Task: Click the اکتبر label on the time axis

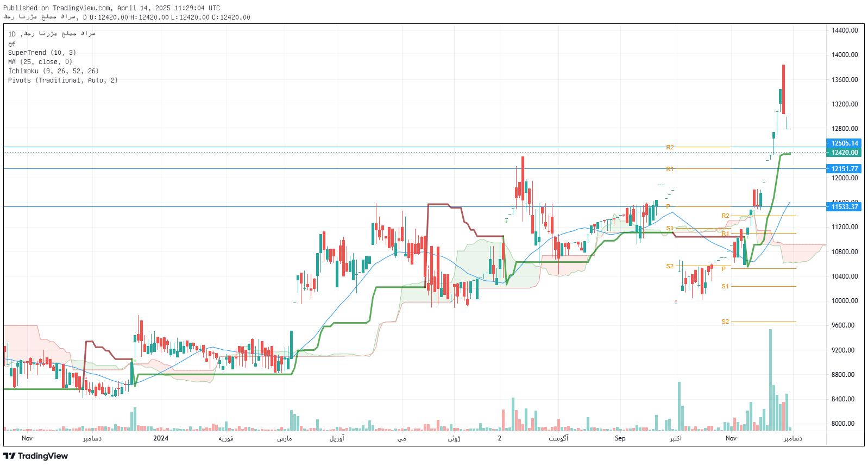Action: click(676, 438)
